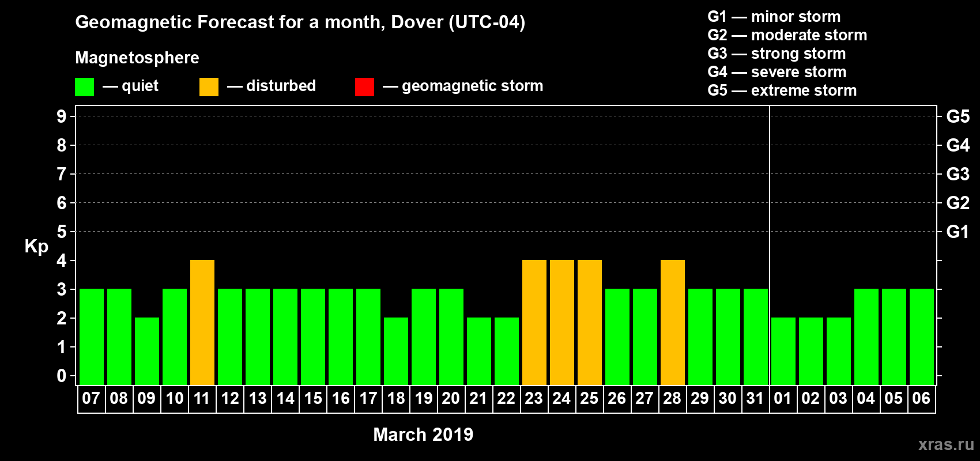Click the green bar for day 09
Screen dimensions: 980x461
click(x=147, y=351)
